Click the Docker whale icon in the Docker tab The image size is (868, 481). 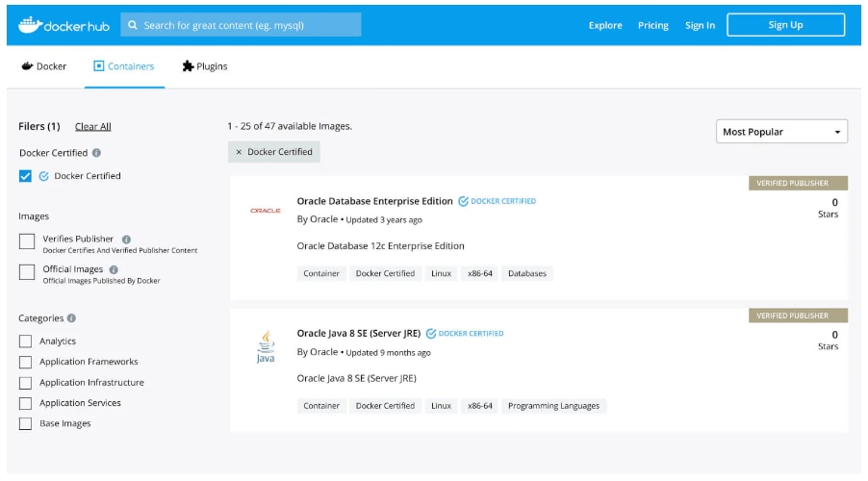(x=27, y=66)
